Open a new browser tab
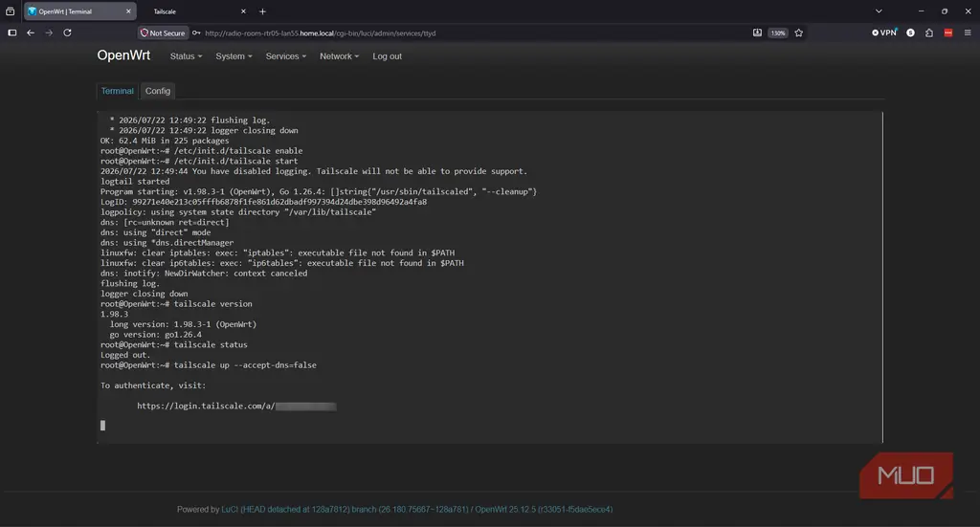Screen dimensions: 980x527 tap(262, 11)
